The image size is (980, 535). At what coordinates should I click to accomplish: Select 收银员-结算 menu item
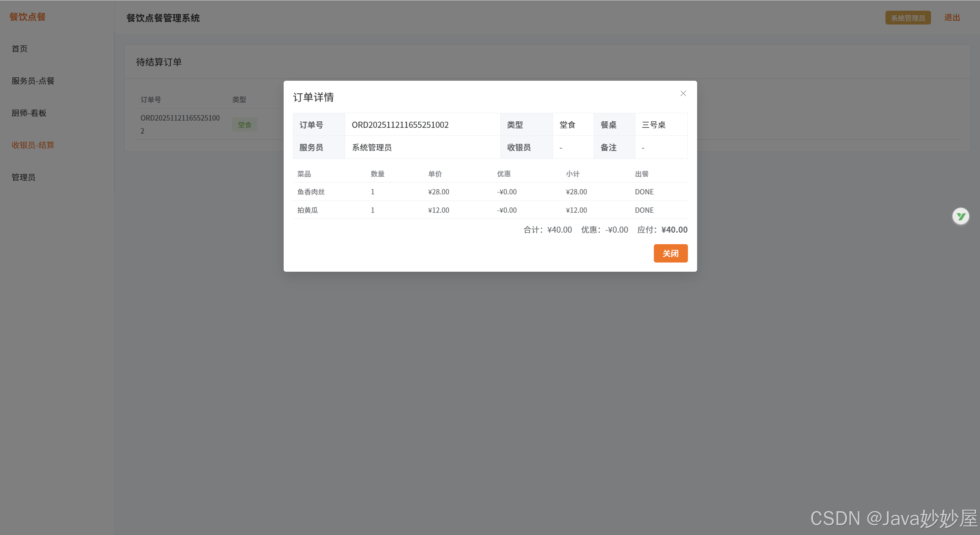(33, 145)
